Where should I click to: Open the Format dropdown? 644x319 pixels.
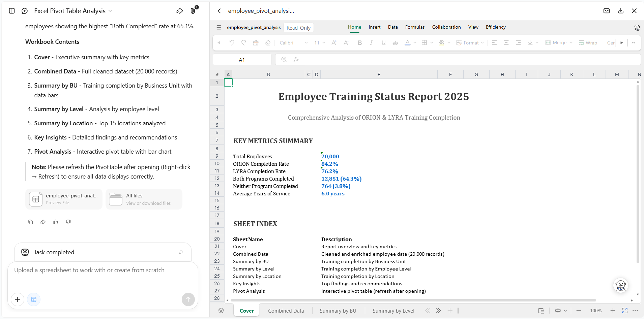pos(470,43)
